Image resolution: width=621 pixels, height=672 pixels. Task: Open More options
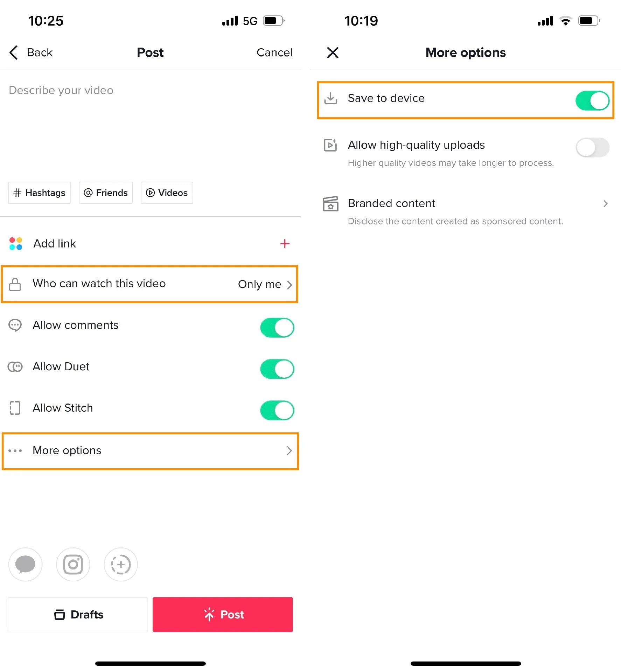pyautogui.click(x=150, y=451)
